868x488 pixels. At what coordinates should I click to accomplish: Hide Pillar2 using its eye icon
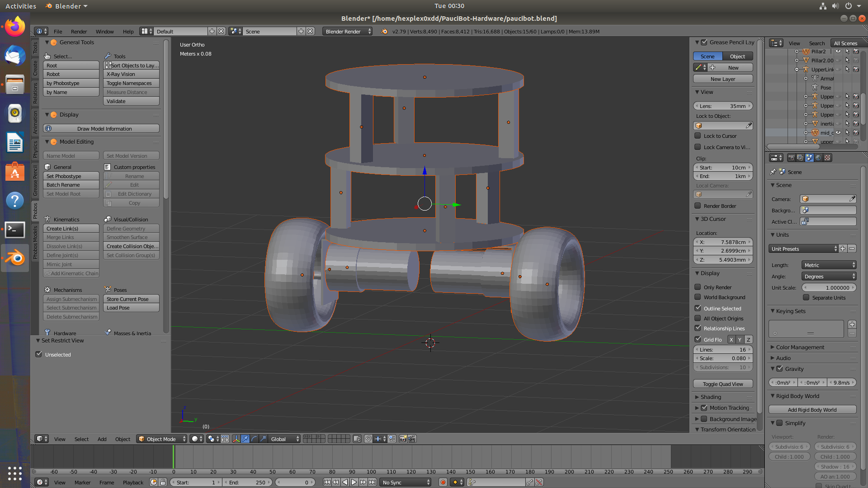click(x=838, y=51)
